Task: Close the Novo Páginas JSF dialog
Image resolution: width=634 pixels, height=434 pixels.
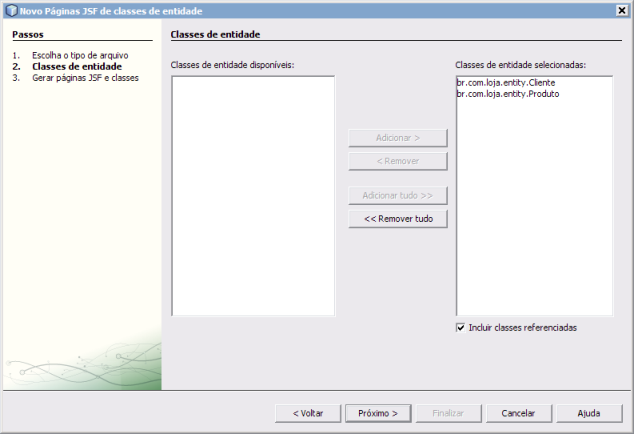Action: pyautogui.click(x=621, y=10)
